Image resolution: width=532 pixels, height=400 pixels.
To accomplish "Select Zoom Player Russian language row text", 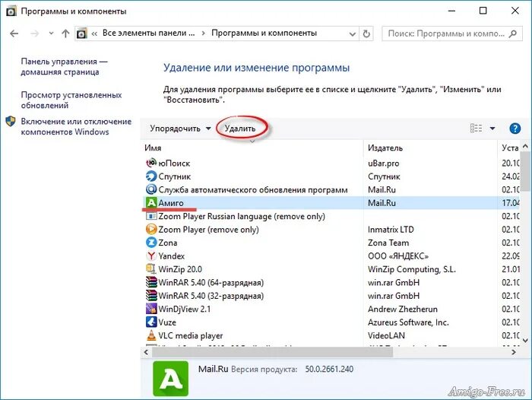I will click(x=242, y=216).
